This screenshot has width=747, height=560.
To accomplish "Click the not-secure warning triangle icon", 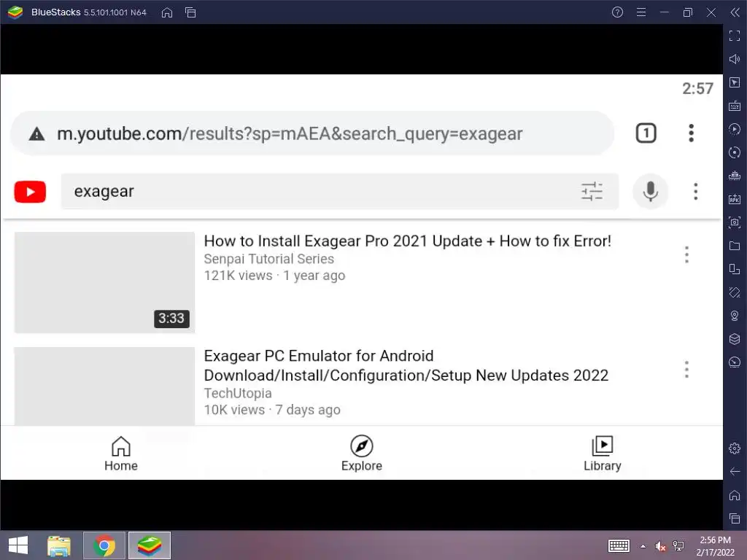I will [x=36, y=134].
